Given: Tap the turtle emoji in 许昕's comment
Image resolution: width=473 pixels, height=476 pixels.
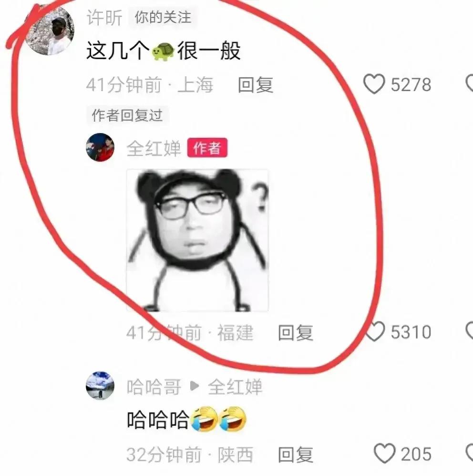Looking at the screenshot, I should point(163,51).
